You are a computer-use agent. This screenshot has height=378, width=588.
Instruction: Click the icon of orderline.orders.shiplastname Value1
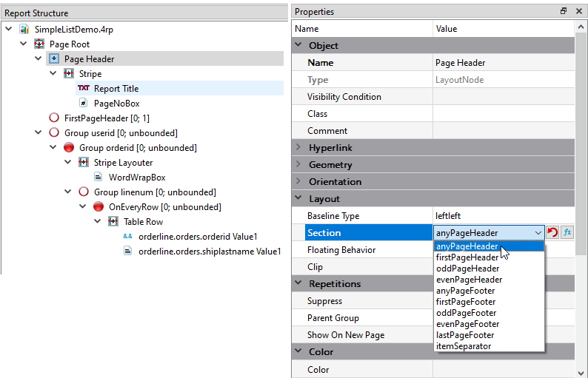coord(127,251)
